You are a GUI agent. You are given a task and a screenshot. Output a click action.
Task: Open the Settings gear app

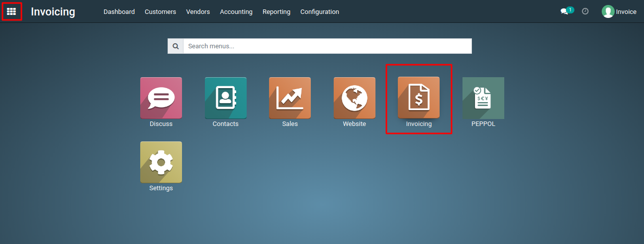(x=161, y=162)
